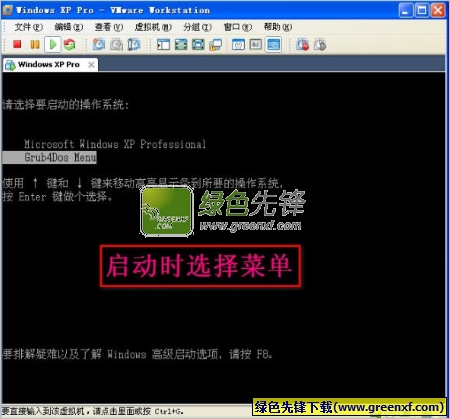This screenshot has width=450, height=419.
Task: Click the red Power Off button
Action: tap(17, 44)
